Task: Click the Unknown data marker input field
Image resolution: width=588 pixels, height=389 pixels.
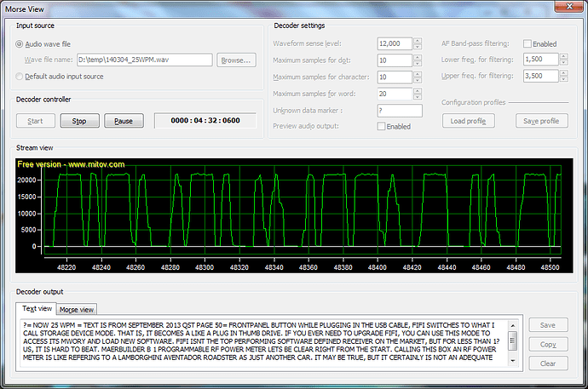Action: (x=399, y=111)
